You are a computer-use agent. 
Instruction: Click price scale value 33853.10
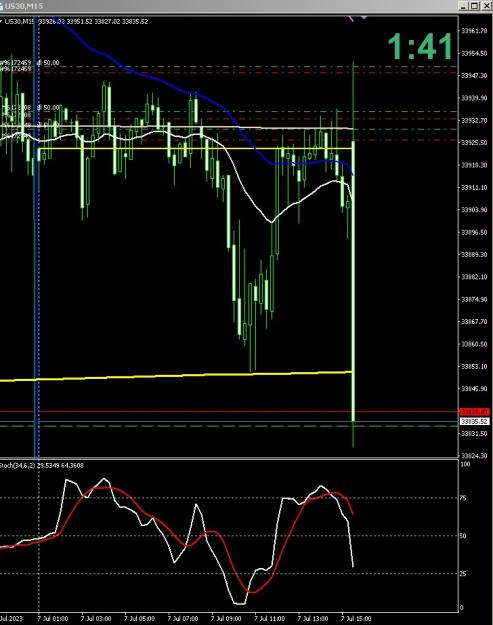(x=474, y=366)
